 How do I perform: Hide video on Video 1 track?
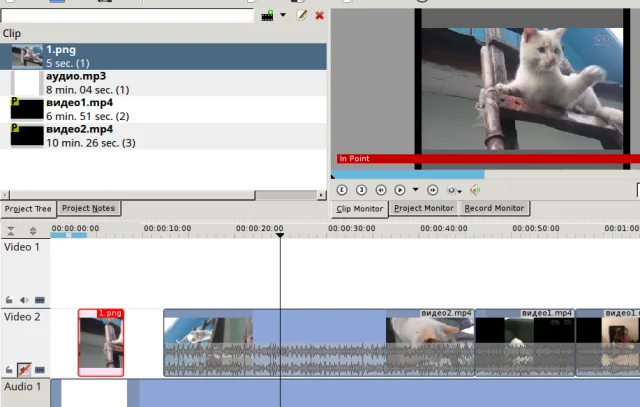point(40,300)
